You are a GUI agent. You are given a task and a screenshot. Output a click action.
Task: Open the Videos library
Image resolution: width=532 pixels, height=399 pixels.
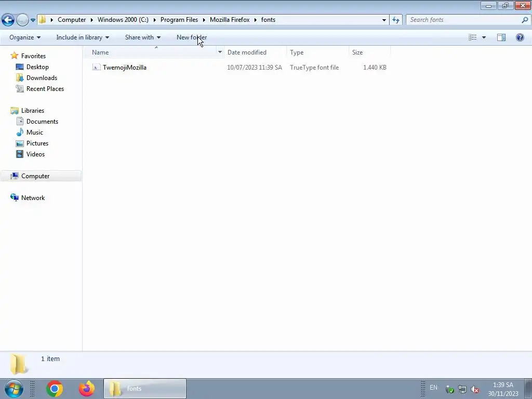(35, 154)
